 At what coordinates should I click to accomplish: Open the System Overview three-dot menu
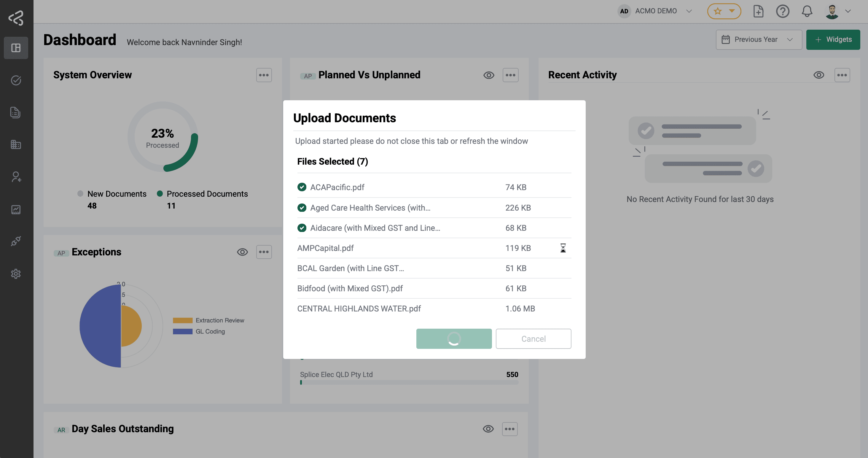(x=264, y=75)
